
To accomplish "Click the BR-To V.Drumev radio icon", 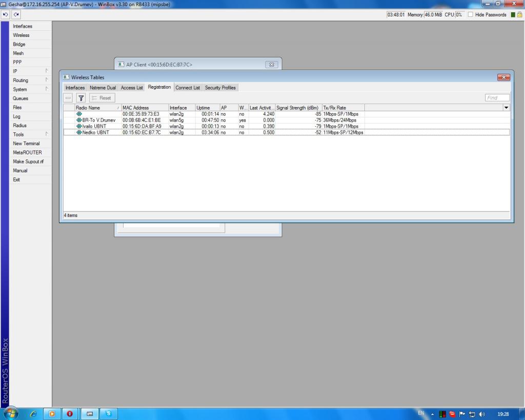I will click(79, 120).
